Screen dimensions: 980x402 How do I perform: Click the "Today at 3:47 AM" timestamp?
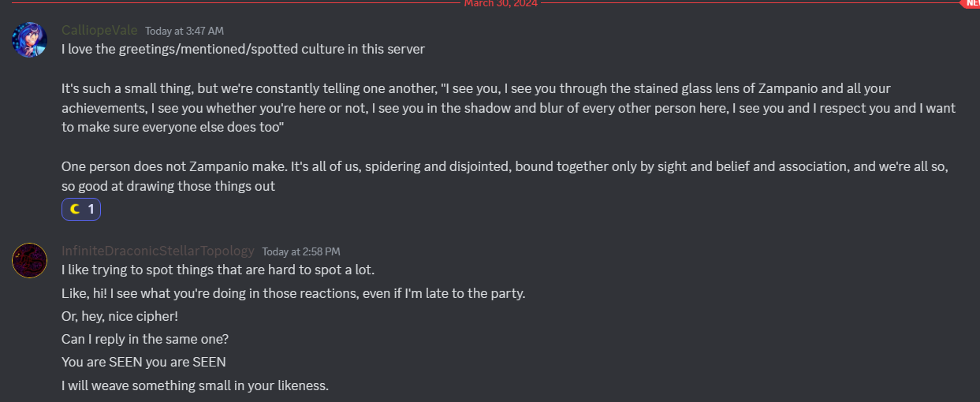click(x=184, y=31)
